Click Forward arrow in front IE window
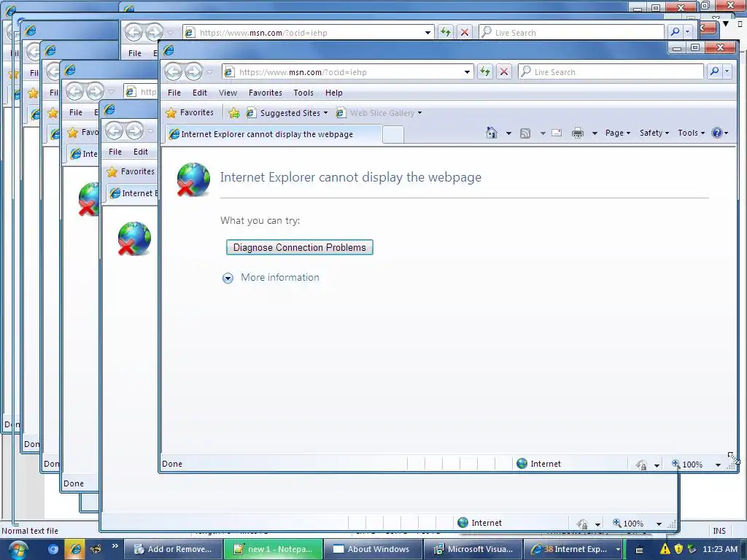Screen dimensions: 747x560 coord(193,72)
